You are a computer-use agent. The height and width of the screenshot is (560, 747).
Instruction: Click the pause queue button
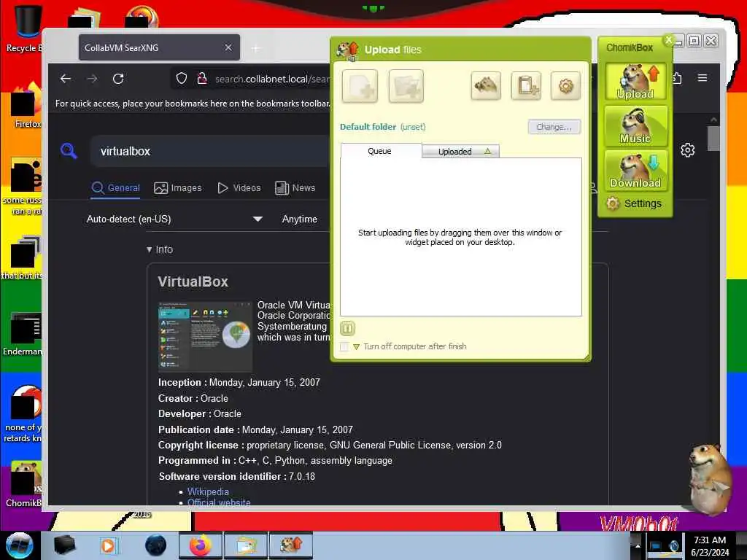point(347,328)
